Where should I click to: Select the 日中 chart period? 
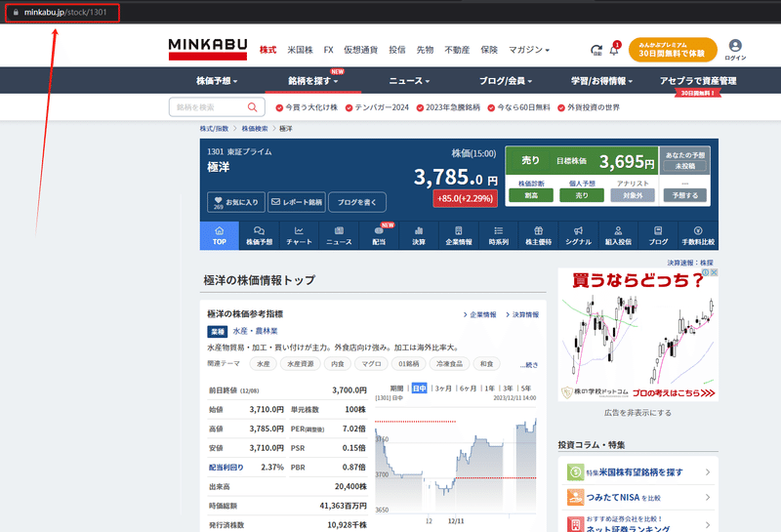(x=420, y=389)
